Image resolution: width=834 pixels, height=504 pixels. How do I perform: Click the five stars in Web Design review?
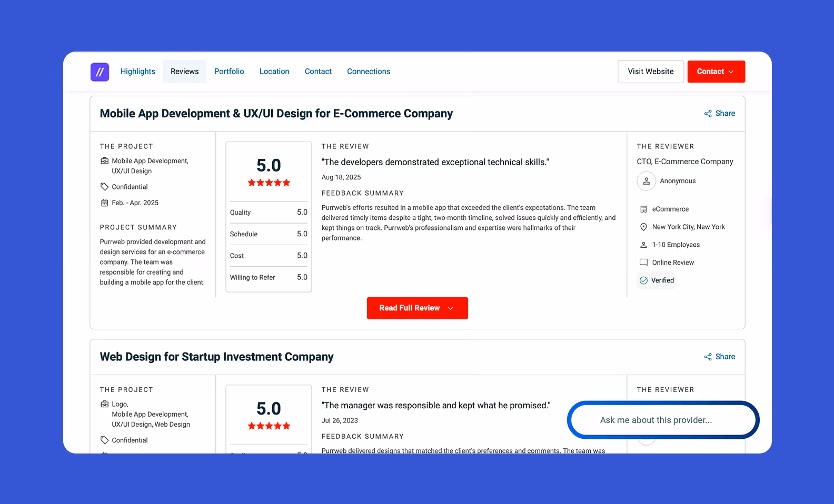(269, 426)
